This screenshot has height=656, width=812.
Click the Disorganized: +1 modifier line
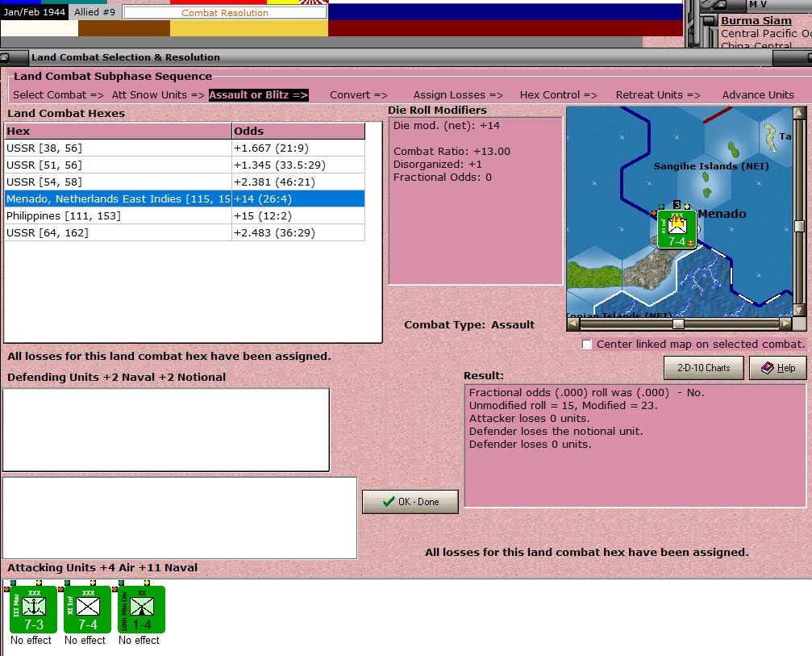(438, 165)
